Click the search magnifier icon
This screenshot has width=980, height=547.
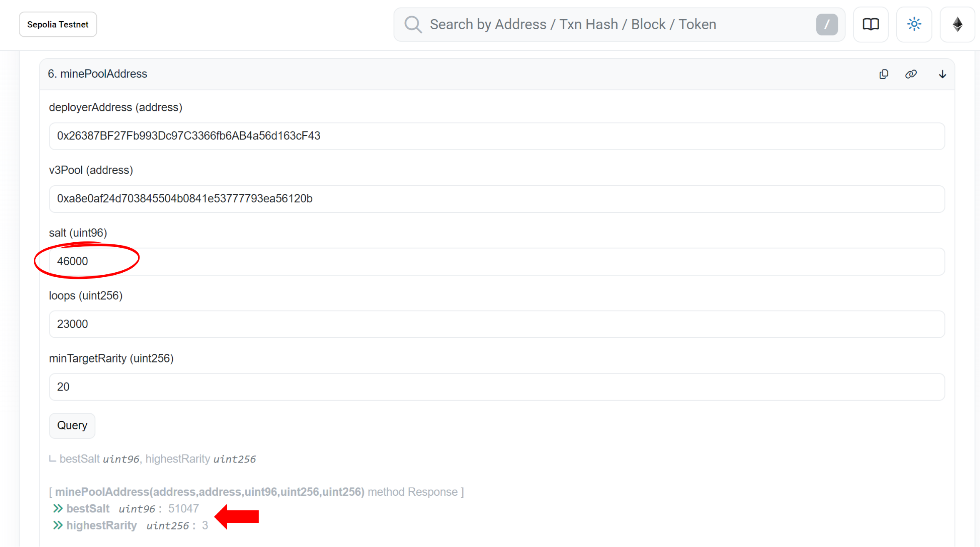point(413,25)
